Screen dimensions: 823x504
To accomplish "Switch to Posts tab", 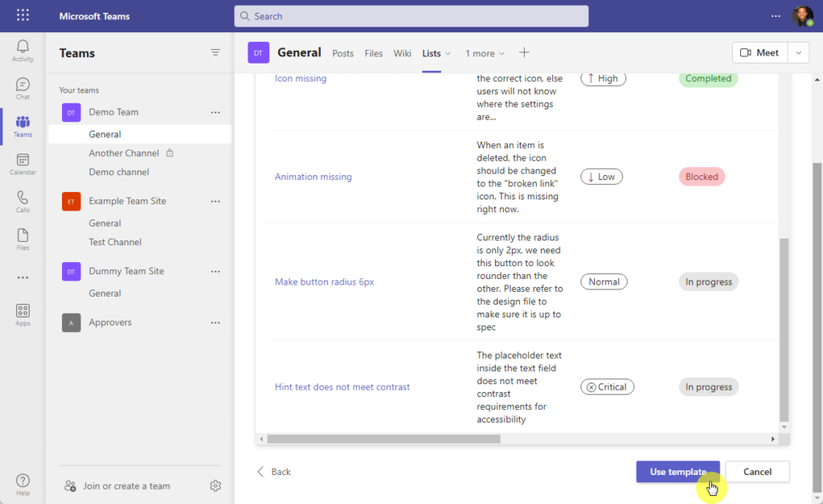I will click(342, 54).
